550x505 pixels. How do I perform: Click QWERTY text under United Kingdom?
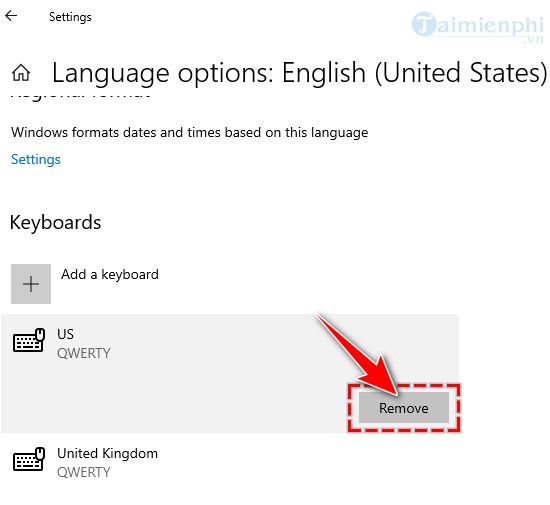coord(84,472)
